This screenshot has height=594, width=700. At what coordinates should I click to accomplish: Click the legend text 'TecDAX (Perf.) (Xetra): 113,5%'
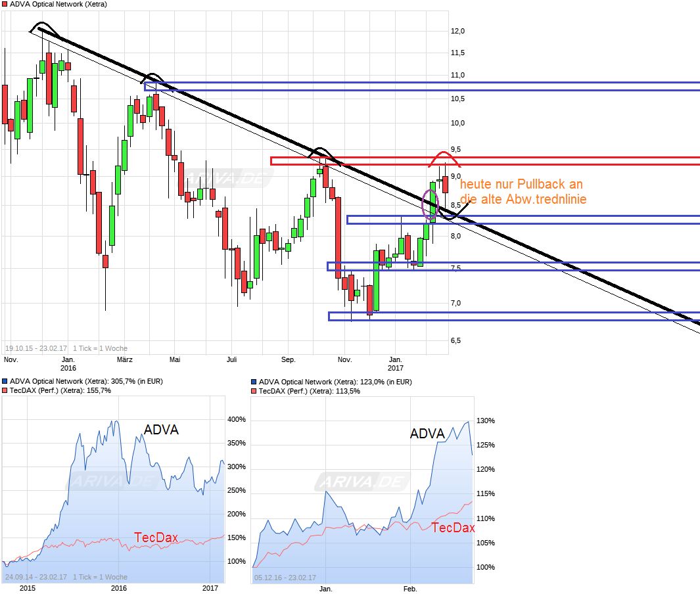click(x=310, y=391)
